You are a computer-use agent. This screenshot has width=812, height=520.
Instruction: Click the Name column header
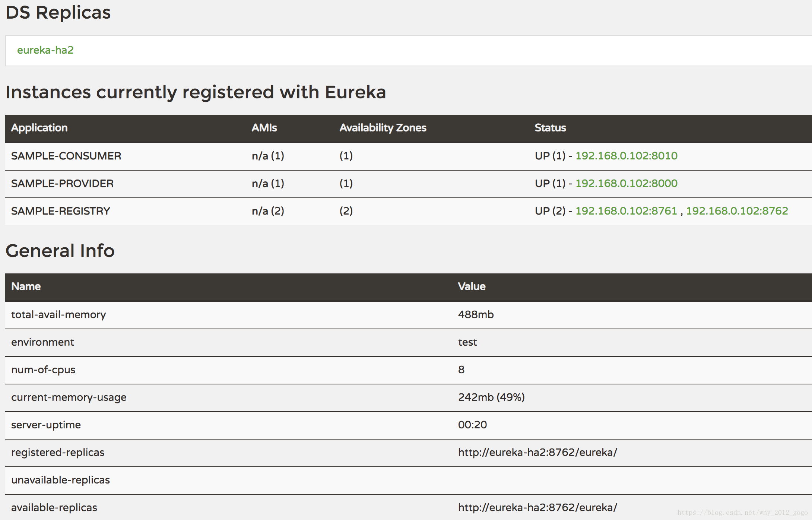(x=26, y=286)
